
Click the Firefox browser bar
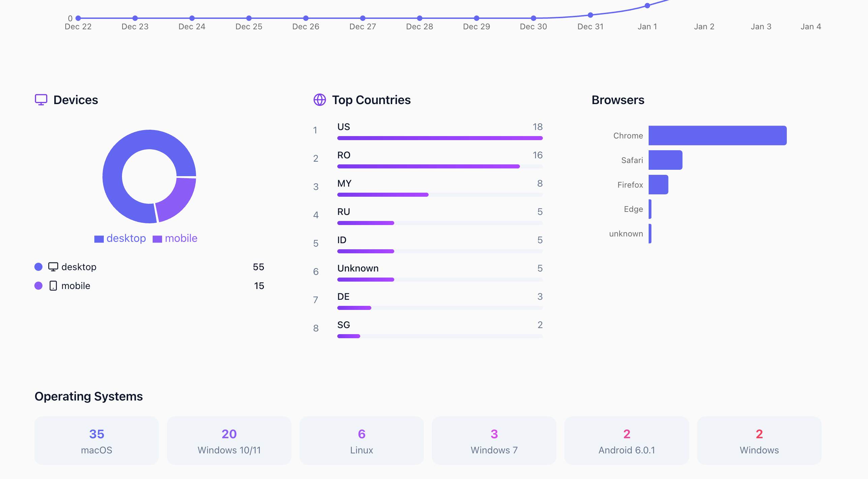[658, 185]
